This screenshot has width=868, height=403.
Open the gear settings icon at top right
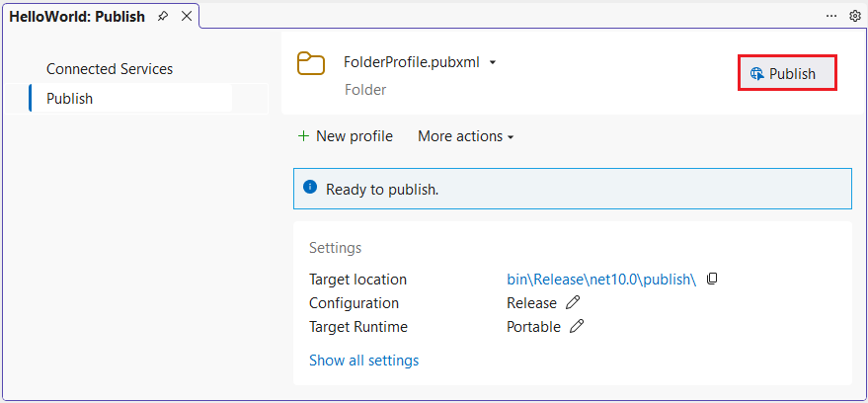point(855,16)
